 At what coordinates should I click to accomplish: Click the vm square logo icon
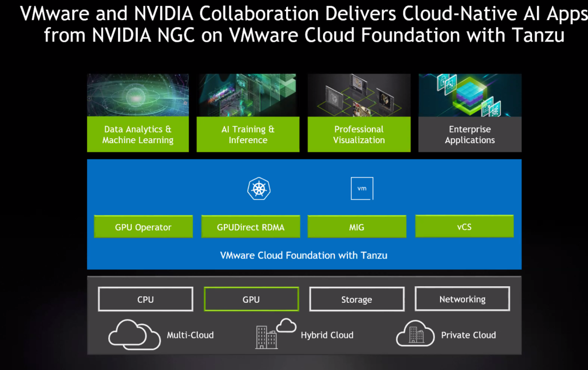[x=362, y=189]
